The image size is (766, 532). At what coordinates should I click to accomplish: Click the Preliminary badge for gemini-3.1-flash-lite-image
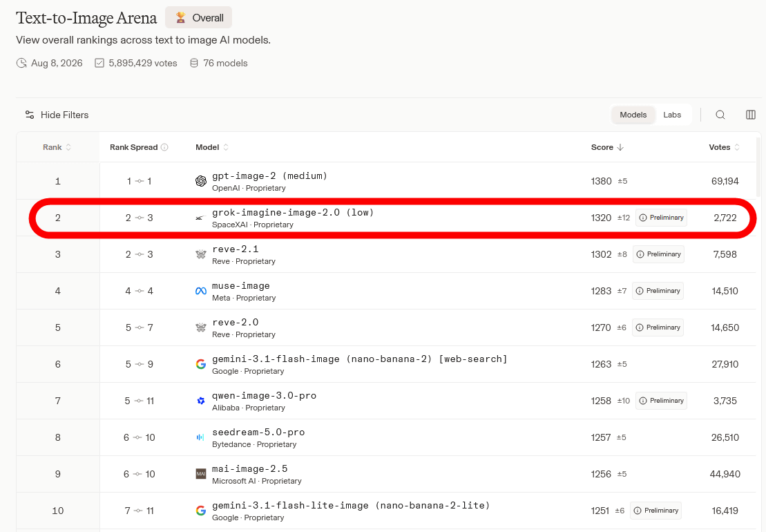click(x=655, y=511)
